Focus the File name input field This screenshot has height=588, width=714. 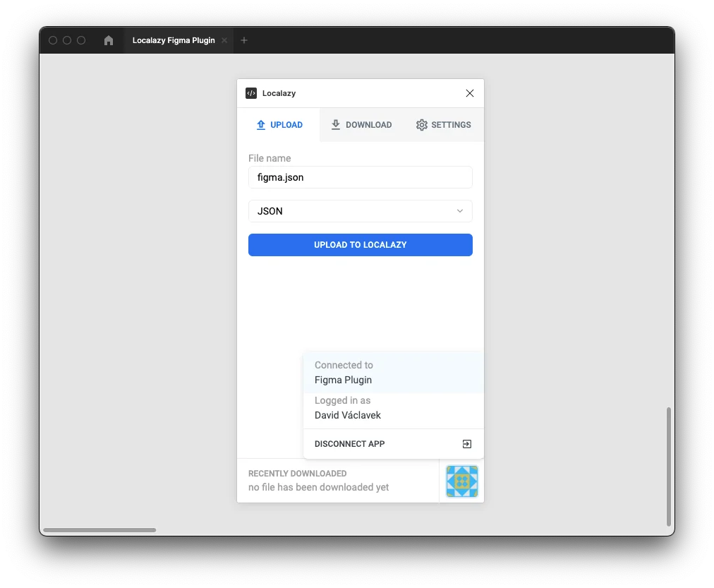(x=360, y=178)
